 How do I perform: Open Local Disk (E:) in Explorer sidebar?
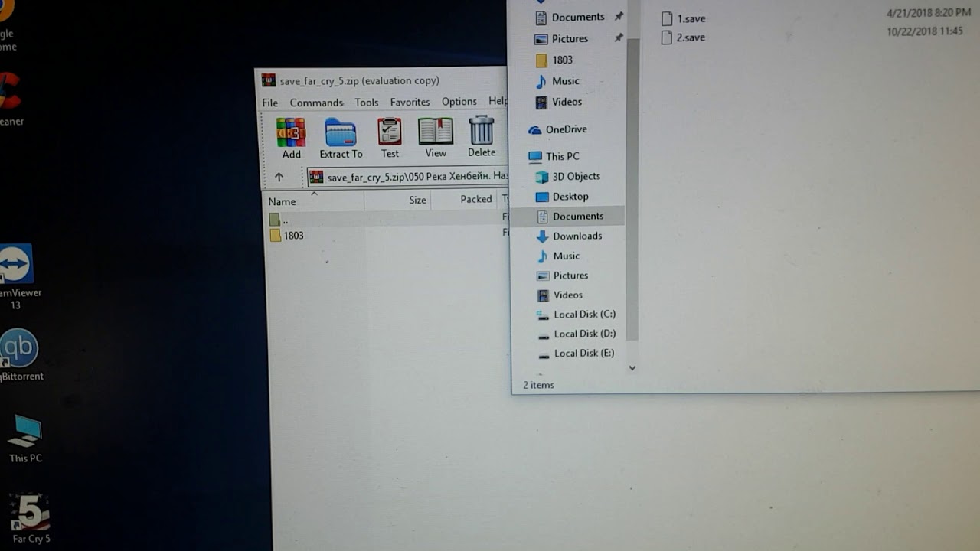click(576, 354)
